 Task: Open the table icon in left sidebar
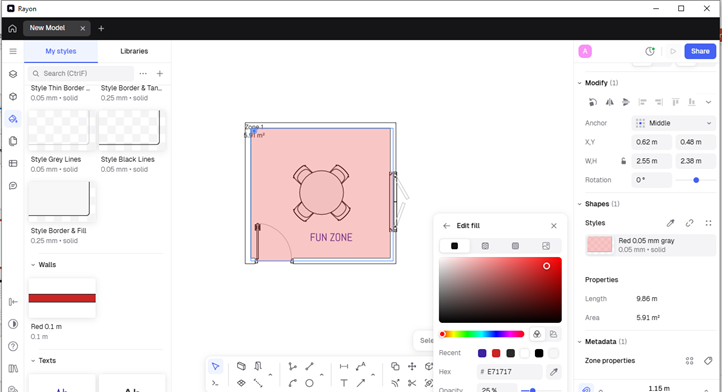(13, 164)
